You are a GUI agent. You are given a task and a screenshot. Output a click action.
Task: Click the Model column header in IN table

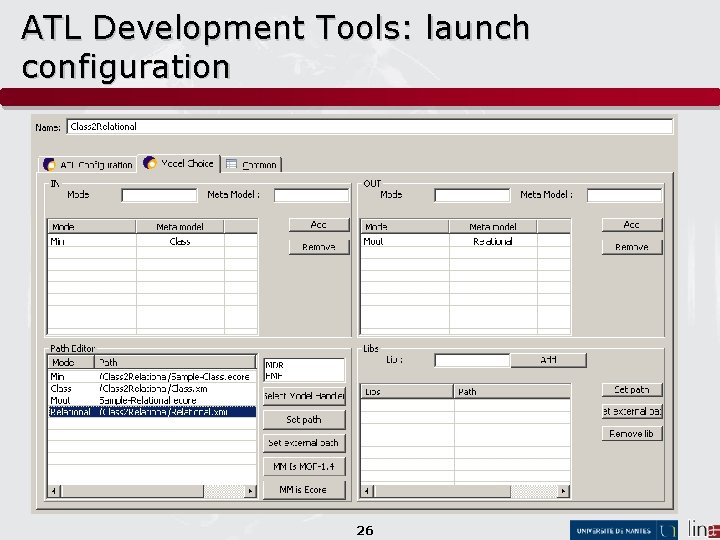[92, 226]
